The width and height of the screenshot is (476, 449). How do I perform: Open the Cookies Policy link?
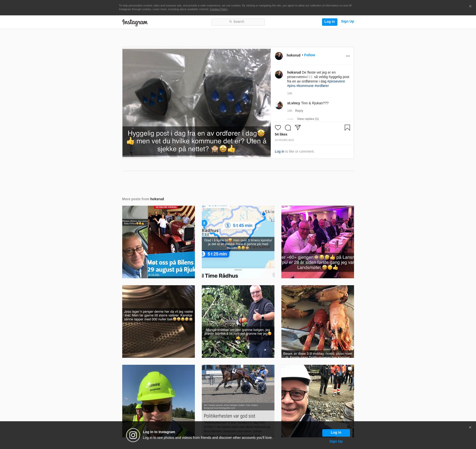[x=219, y=9]
